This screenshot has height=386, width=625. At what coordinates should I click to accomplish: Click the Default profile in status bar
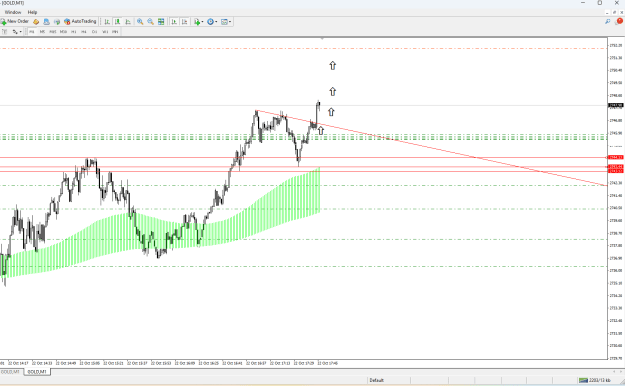[376, 380]
